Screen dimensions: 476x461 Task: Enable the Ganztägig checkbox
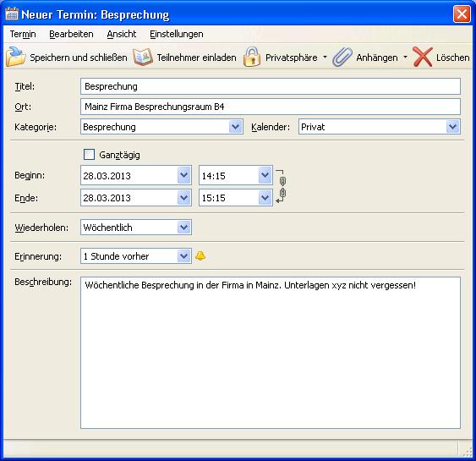[89, 154]
